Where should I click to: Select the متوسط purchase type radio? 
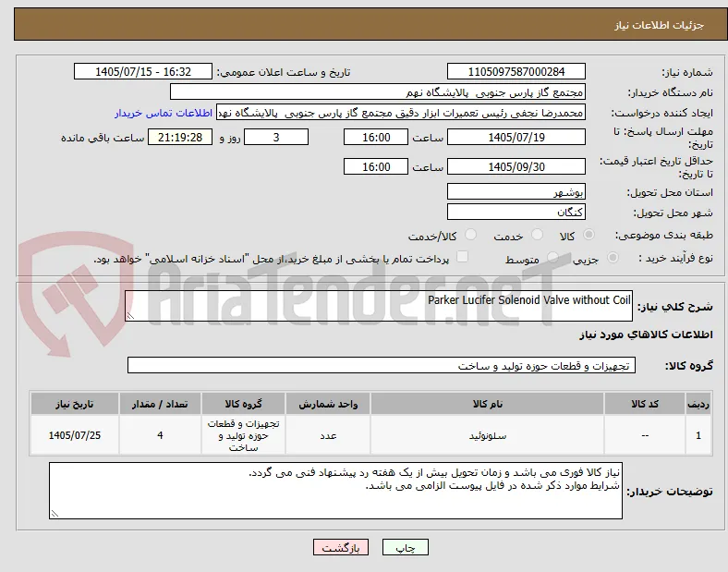click(x=552, y=258)
